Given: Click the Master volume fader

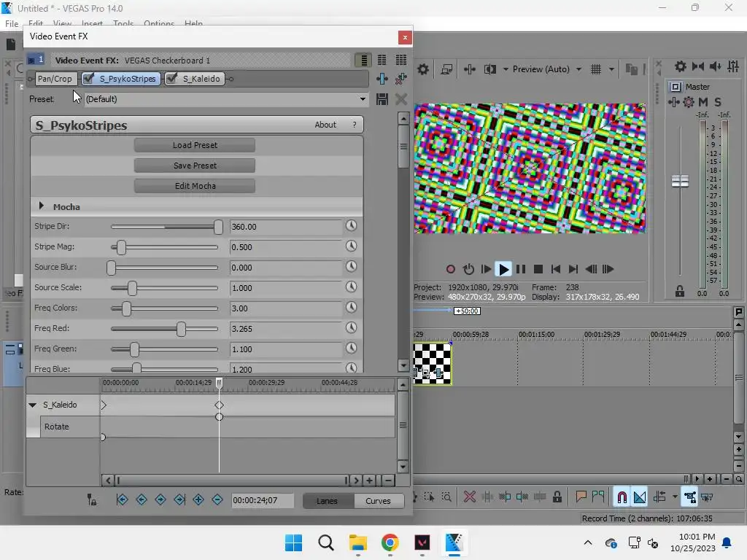Looking at the screenshot, I should [x=681, y=182].
